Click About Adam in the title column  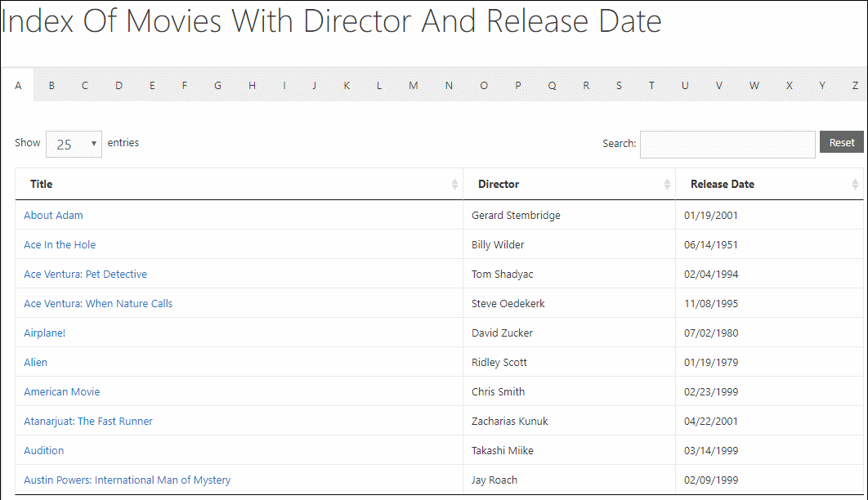[x=53, y=215]
